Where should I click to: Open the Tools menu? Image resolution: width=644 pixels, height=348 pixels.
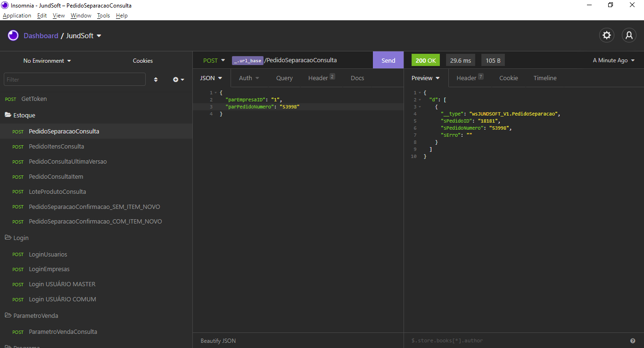103,16
